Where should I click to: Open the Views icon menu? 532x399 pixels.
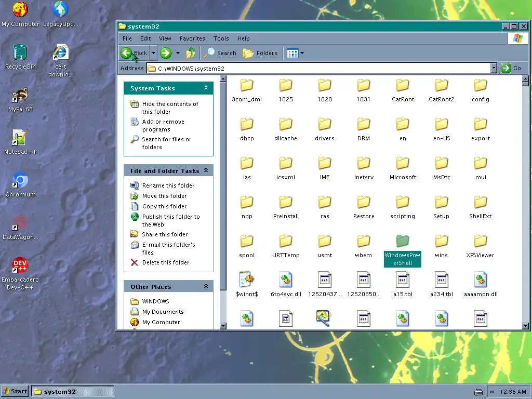[295, 53]
